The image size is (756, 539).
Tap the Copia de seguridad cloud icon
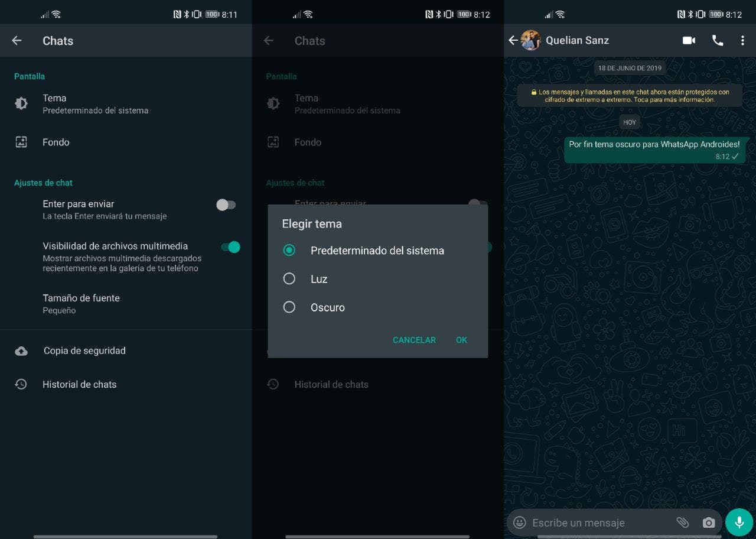click(21, 350)
